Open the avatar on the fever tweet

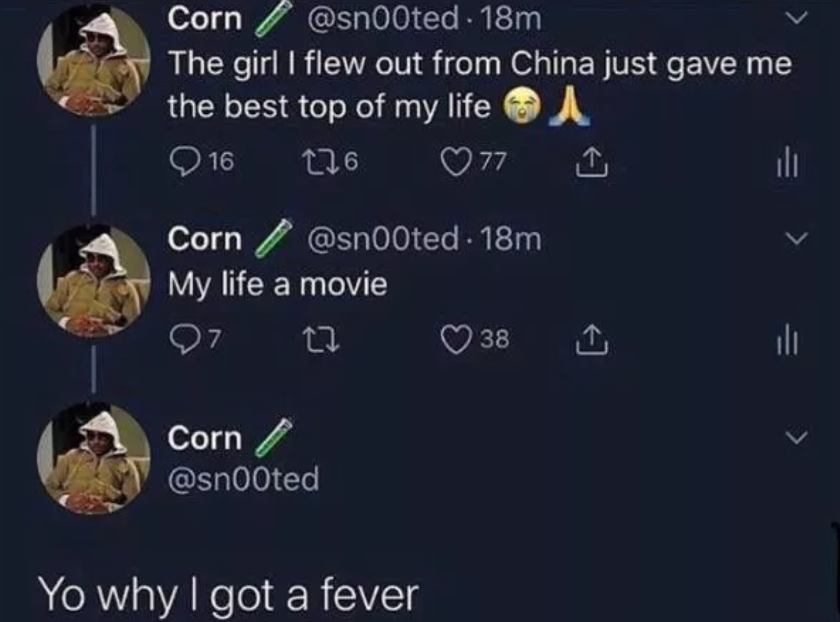(x=94, y=458)
